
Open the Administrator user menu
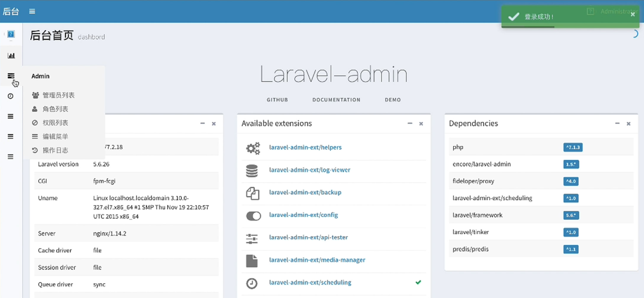pyautogui.click(x=612, y=11)
